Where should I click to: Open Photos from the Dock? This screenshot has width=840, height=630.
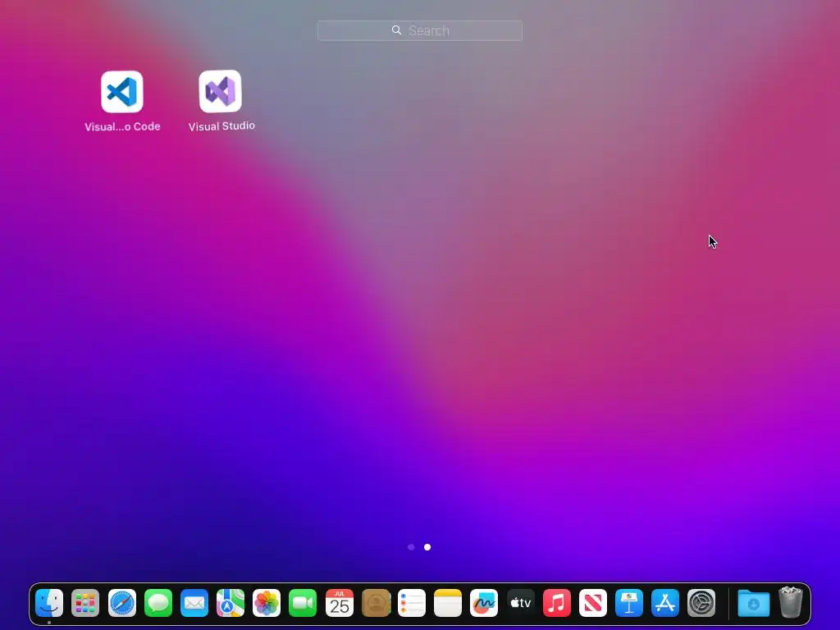(267, 603)
